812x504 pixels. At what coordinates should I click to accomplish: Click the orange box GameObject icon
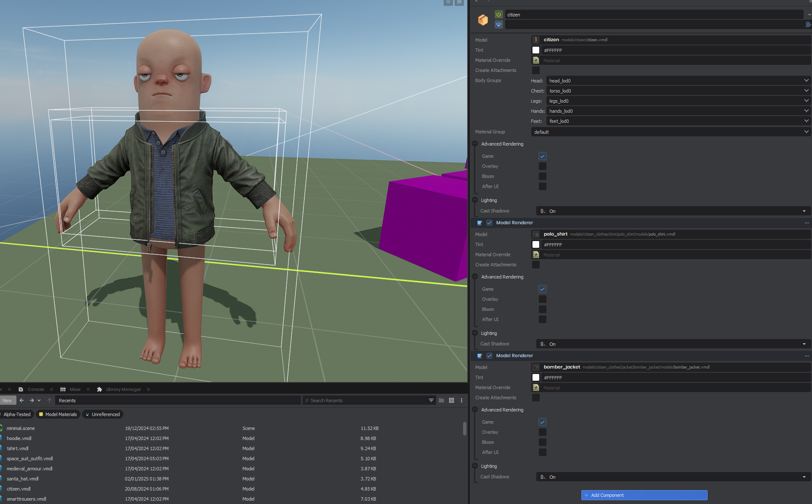483,20
